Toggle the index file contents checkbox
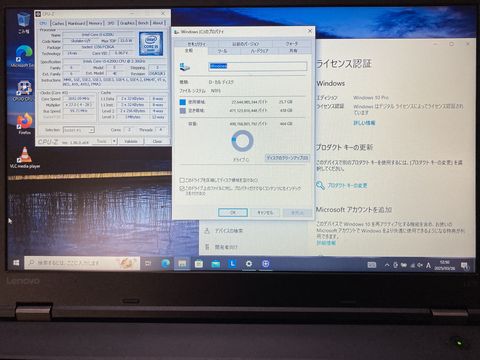The height and width of the screenshot is (360, 480). pos(182,188)
